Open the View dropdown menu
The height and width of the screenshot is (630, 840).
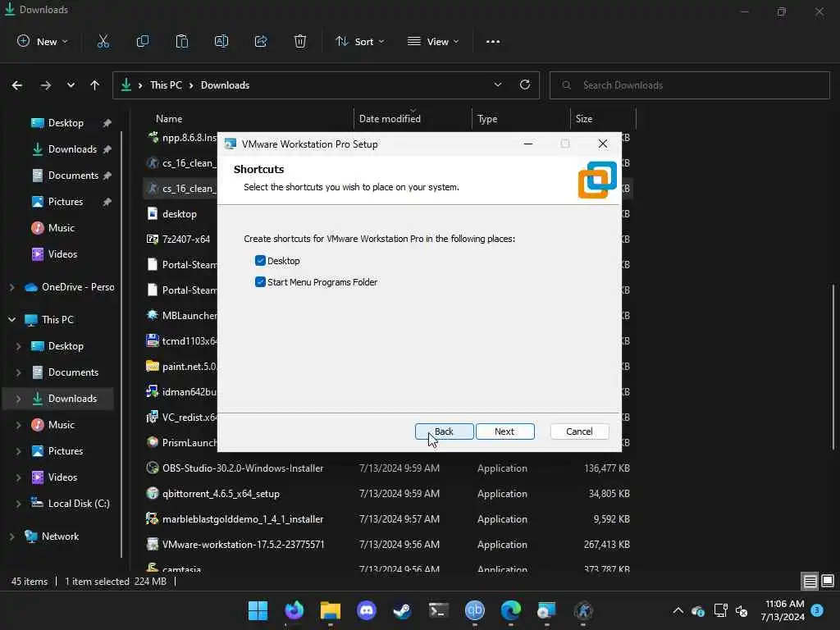coord(433,41)
